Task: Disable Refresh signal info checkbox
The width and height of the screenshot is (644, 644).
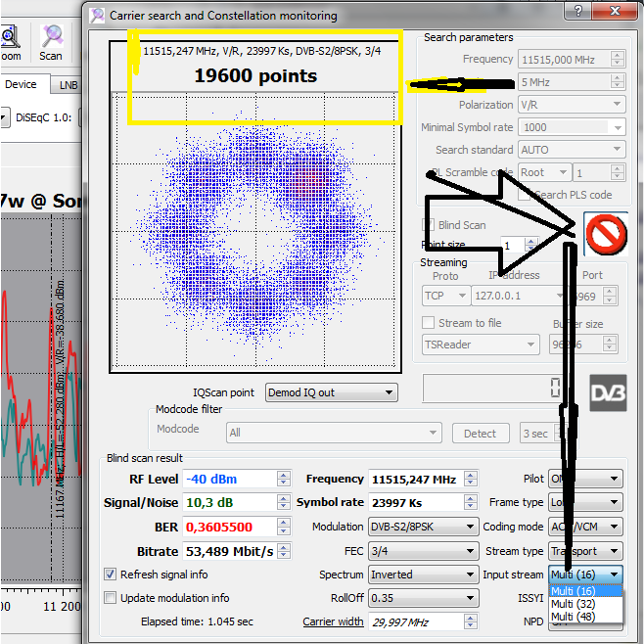Action: coord(111,575)
